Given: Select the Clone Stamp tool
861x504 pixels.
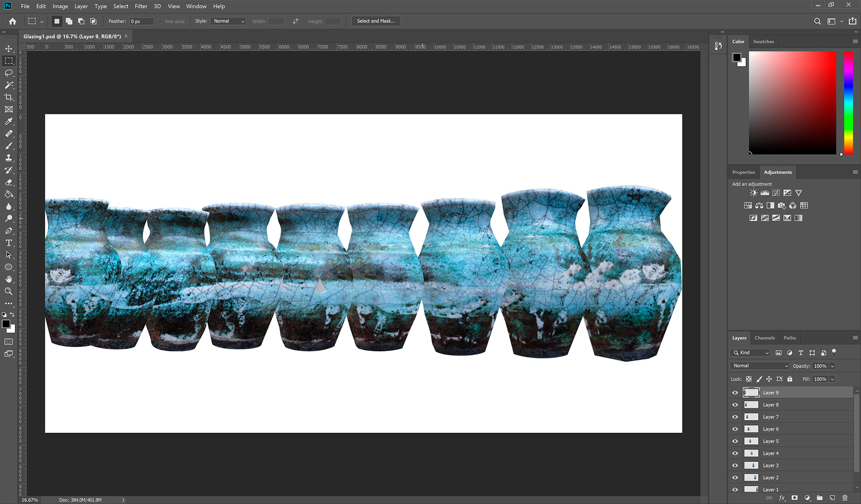Looking at the screenshot, I should coord(9,158).
